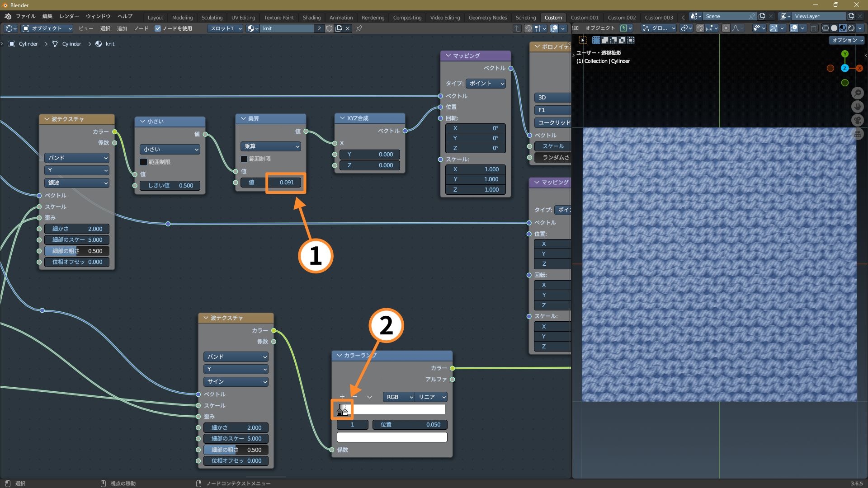Image resolution: width=868 pixels, height=488 pixels.
Task: Click the duplicate material icon beside knit
Action: [339, 28]
